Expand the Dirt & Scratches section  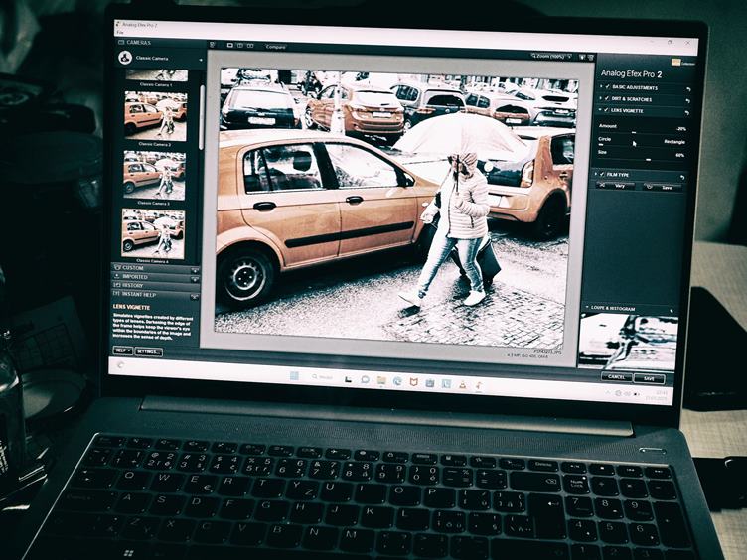(601, 98)
